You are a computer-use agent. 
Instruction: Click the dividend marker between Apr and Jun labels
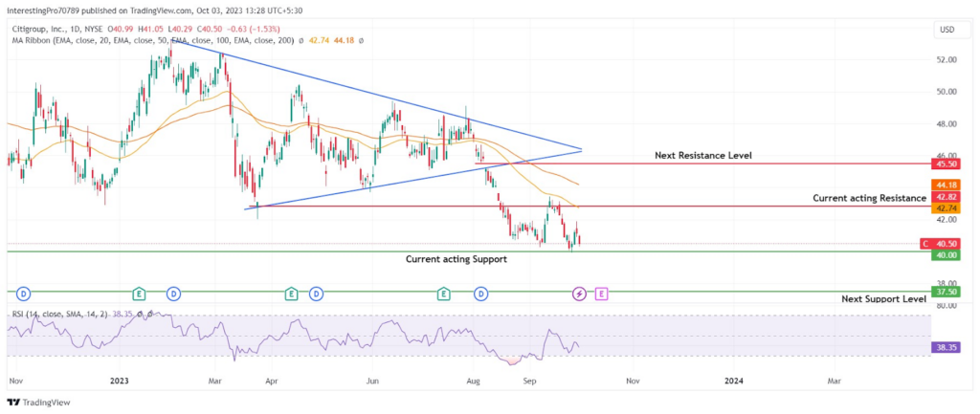coord(316,293)
